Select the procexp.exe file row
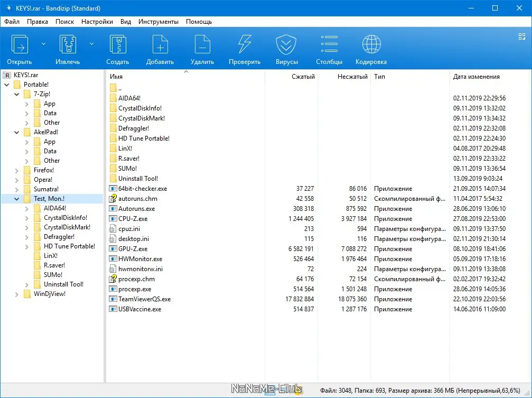The width and height of the screenshot is (532, 398). (318, 289)
